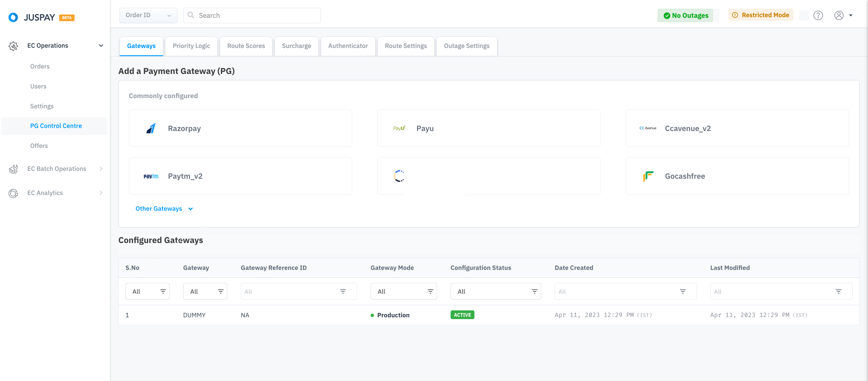
Task: Open the Order ID dropdown
Action: coord(148,15)
